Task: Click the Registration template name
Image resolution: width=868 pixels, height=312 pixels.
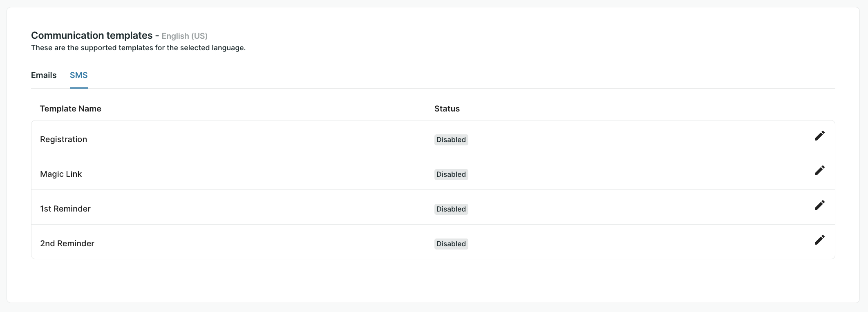Action: (x=63, y=139)
